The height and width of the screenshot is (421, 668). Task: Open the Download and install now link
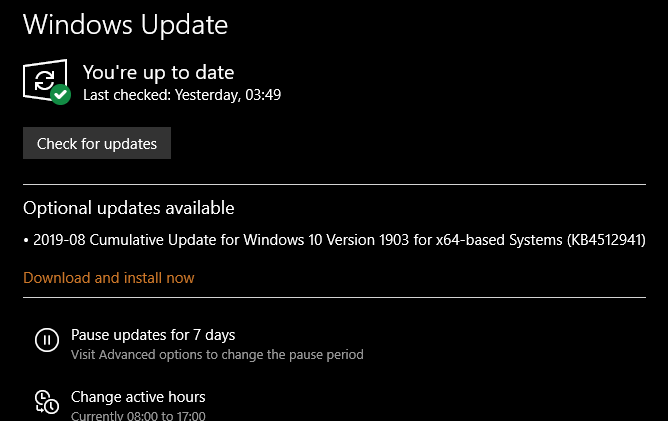[x=109, y=277]
